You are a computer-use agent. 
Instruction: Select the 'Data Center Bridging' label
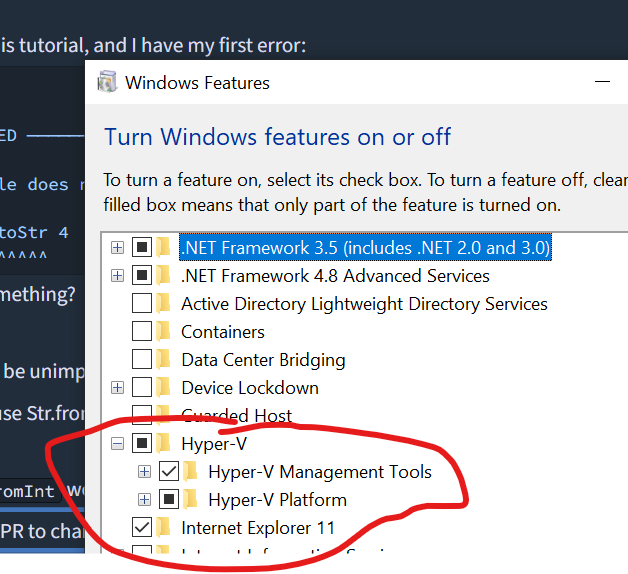coord(263,360)
